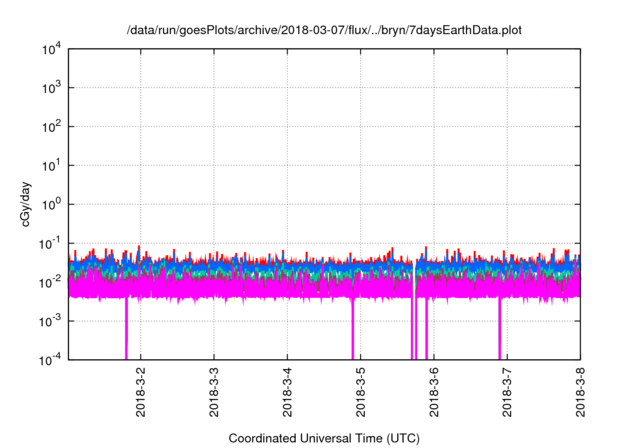This screenshot has width=640, height=448.
Task: Click the 10^-4 y-axis tick label
Action: [x=51, y=360]
